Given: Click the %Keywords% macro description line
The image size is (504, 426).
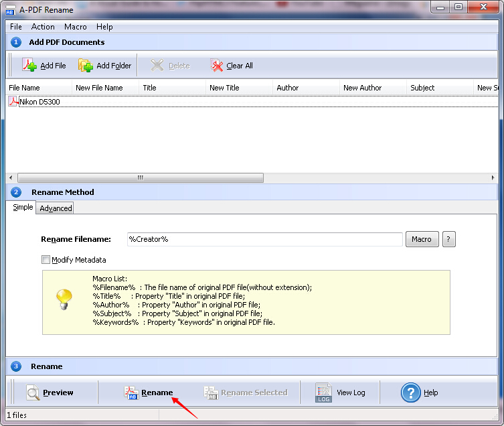Looking at the screenshot, I should (x=184, y=322).
